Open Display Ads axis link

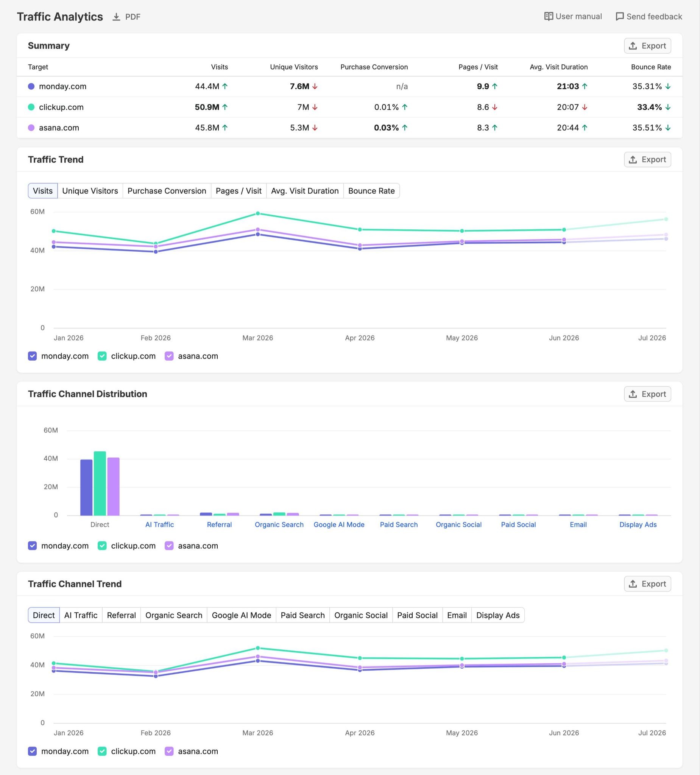tap(638, 525)
